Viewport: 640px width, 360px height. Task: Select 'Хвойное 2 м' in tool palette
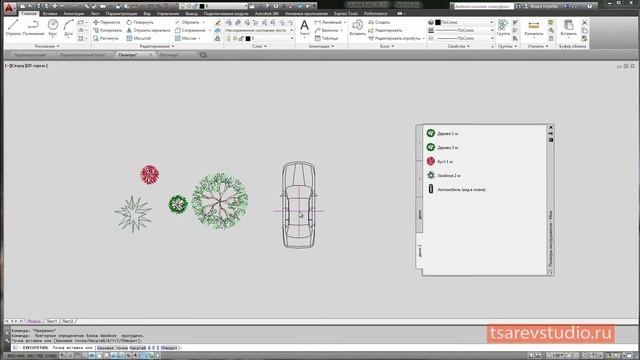444,176
